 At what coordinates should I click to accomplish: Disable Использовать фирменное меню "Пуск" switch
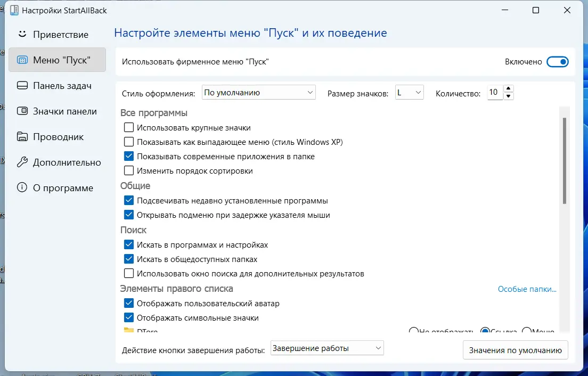[x=557, y=61]
